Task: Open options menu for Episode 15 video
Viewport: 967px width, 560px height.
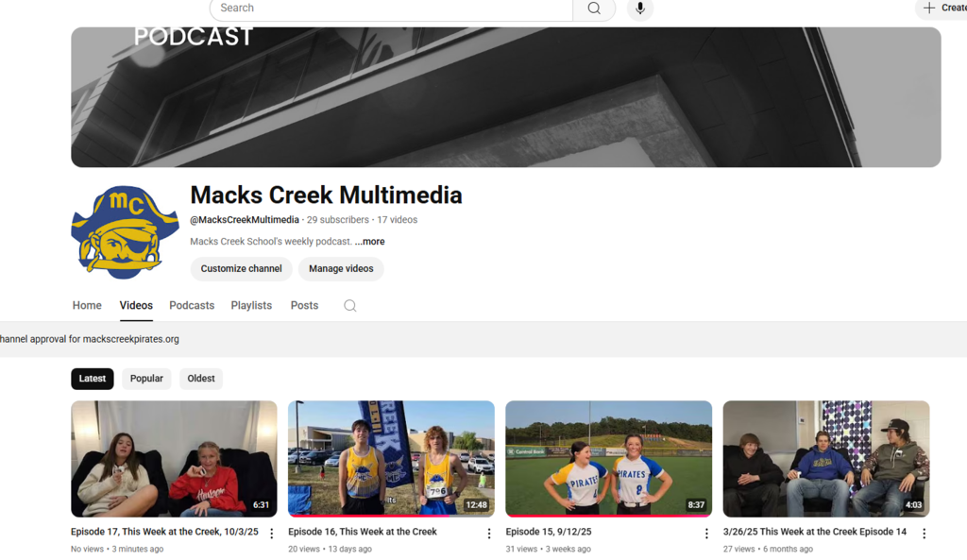Action: (706, 534)
